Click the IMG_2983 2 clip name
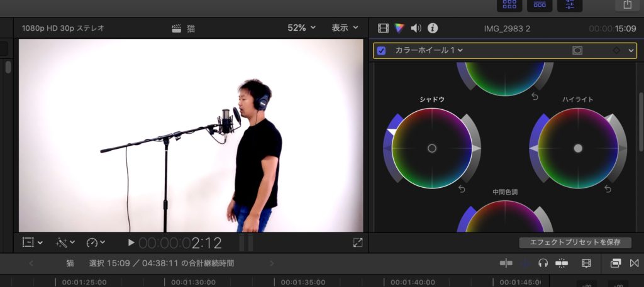This screenshot has height=287, width=644. (x=508, y=29)
